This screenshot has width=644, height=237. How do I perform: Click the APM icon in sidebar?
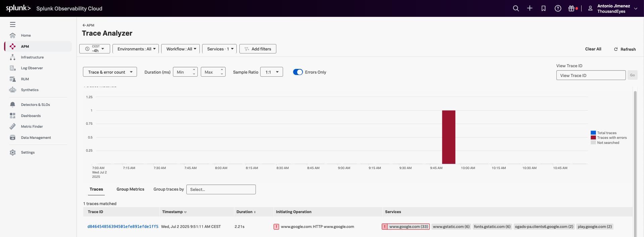pyautogui.click(x=13, y=46)
